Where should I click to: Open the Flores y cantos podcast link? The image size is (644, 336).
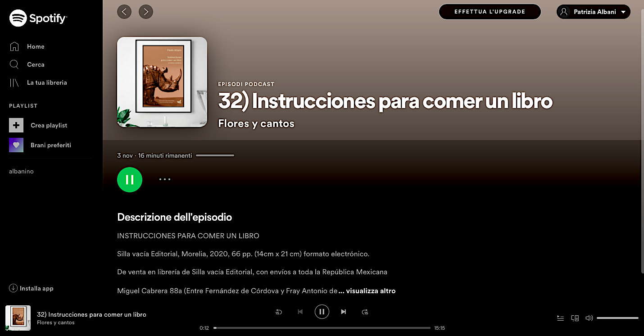tap(256, 123)
